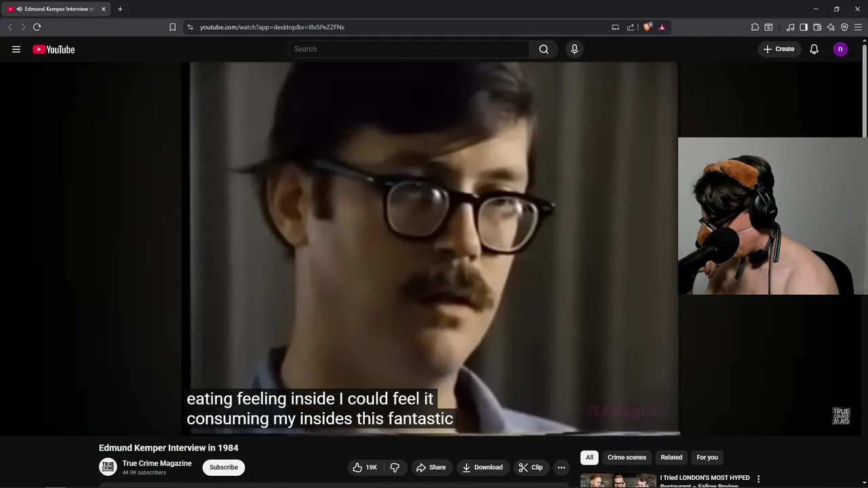This screenshot has height=488, width=868.
Task: Open the tab search icon in toolbar
Action: (768, 27)
